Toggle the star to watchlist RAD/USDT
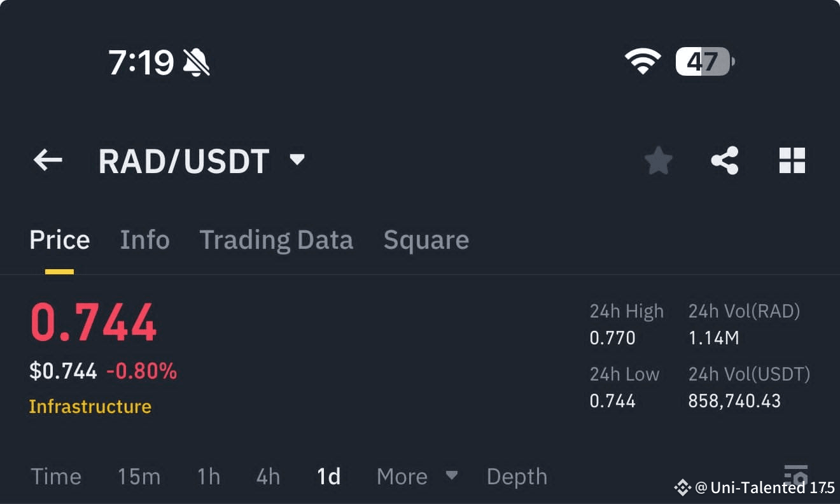This screenshot has height=504, width=840. click(658, 160)
